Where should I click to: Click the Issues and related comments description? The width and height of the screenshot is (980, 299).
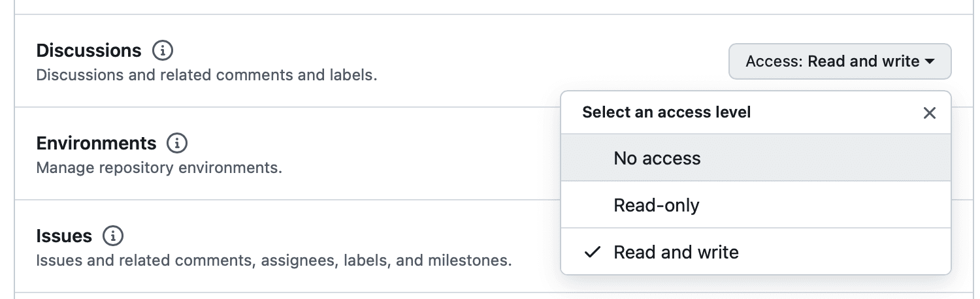[x=273, y=261]
